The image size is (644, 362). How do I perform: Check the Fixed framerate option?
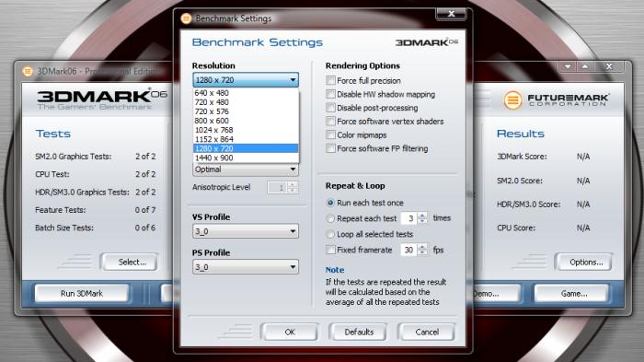(330, 250)
